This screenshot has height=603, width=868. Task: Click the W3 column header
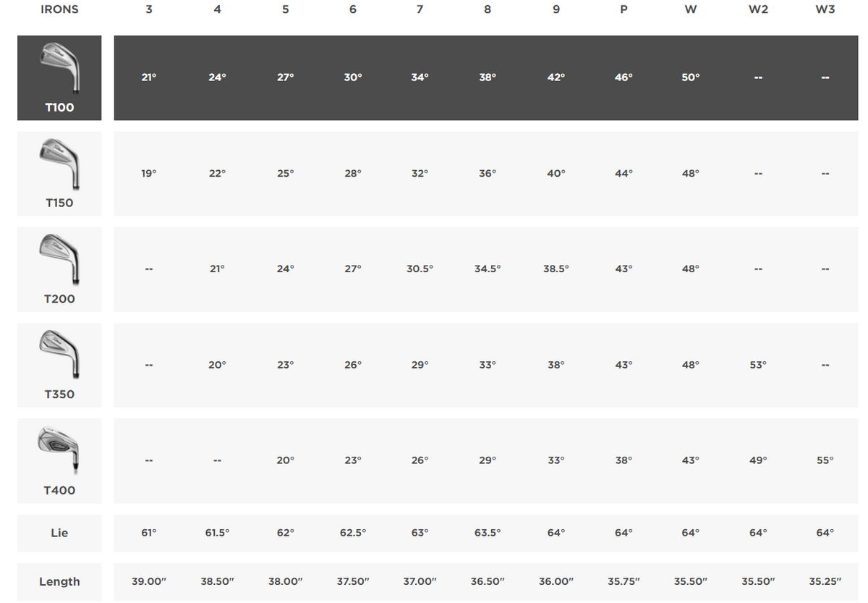(x=825, y=9)
